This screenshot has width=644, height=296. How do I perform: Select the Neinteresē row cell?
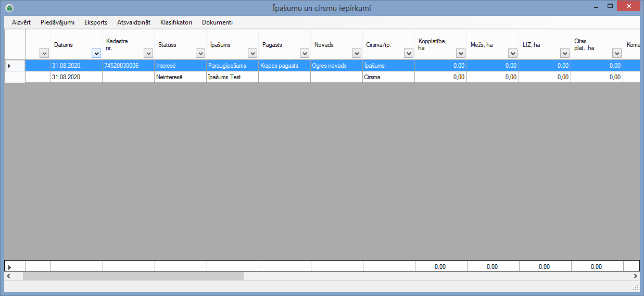[x=180, y=77]
